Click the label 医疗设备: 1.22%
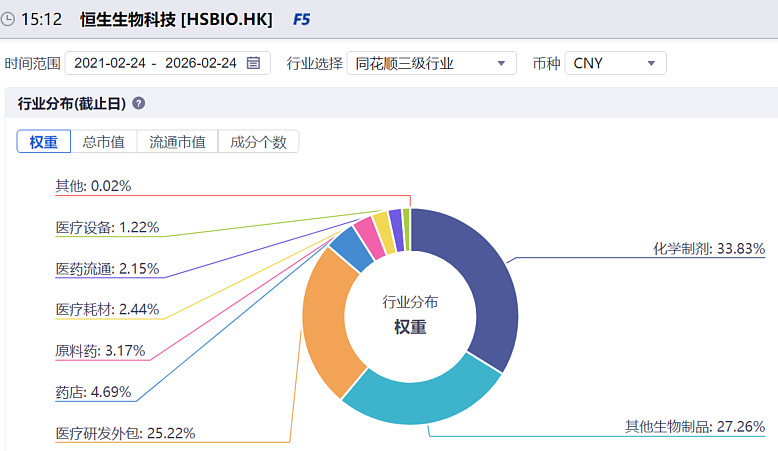 coord(107,227)
